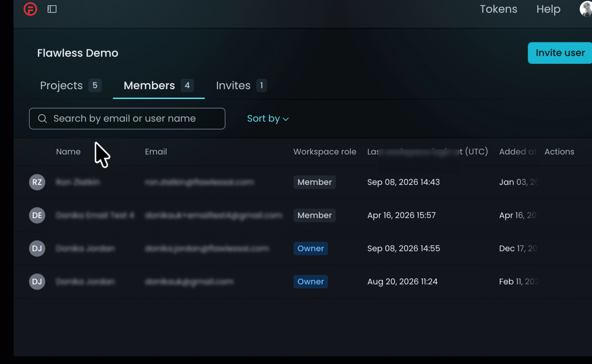Select the Aug 20, 2026 11:24 cell
This screenshot has height=364, width=592.
(402, 281)
